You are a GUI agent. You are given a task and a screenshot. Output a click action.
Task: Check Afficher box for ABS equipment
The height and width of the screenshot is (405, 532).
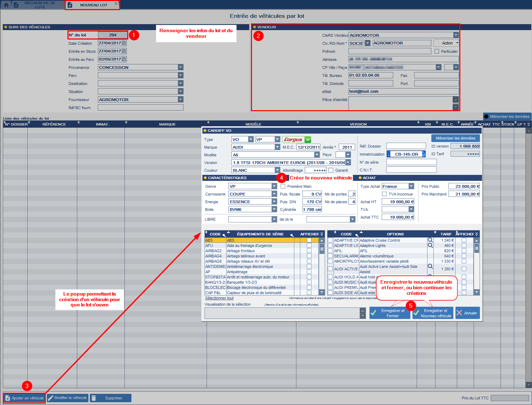(x=309, y=240)
